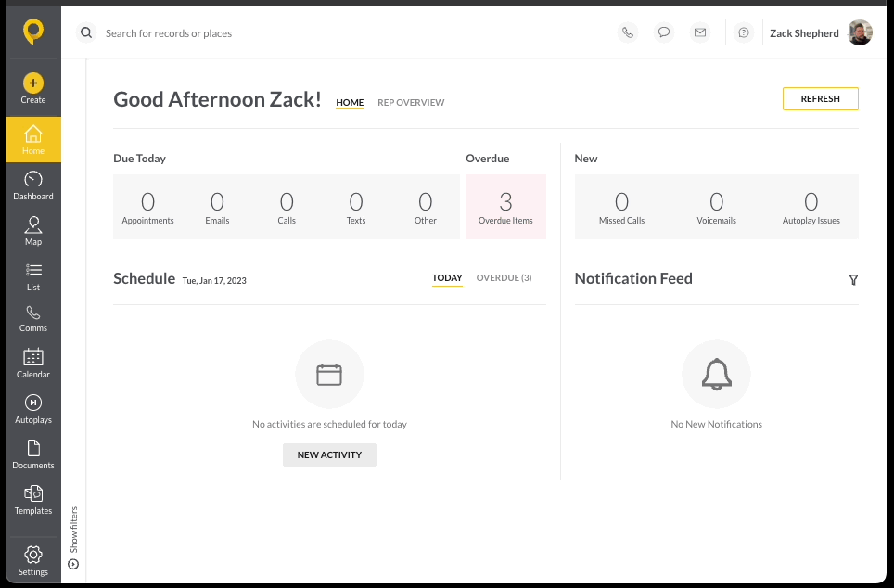The height and width of the screenshot is (588, 894).
Task: Click the Zack Shepherd user name
Action: pyautogui.click(x=804, y=33)
